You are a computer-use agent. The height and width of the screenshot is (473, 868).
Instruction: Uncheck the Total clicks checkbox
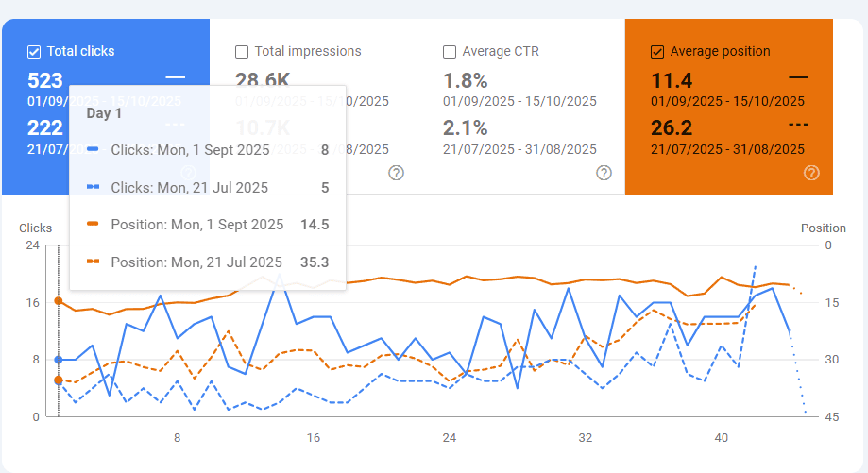tap(34, 52)
